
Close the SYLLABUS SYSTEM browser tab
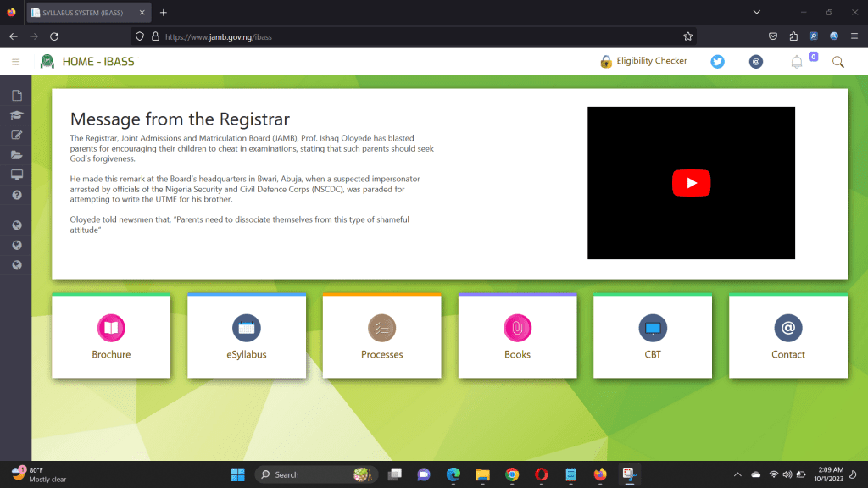[x=142, y=12]
